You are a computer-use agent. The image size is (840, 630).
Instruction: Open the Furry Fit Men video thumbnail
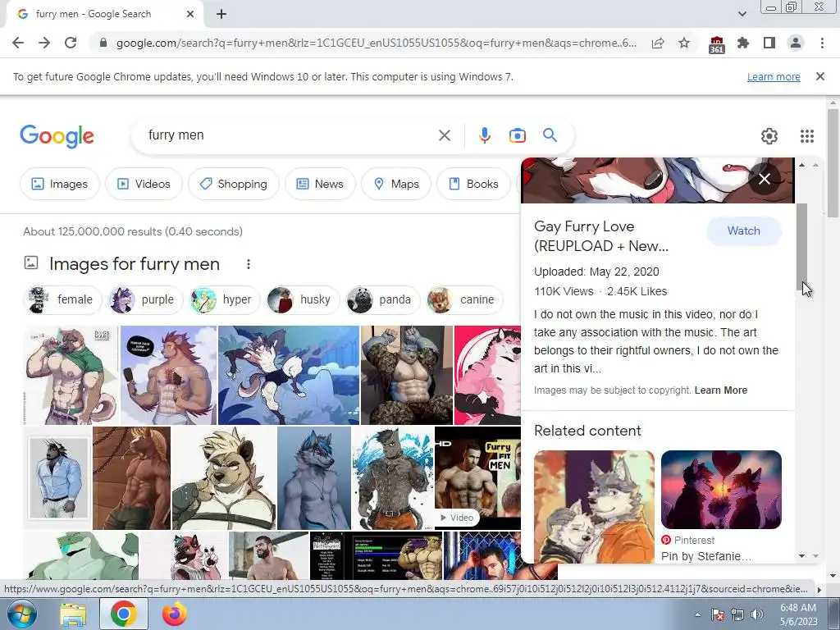pos(477,478)
